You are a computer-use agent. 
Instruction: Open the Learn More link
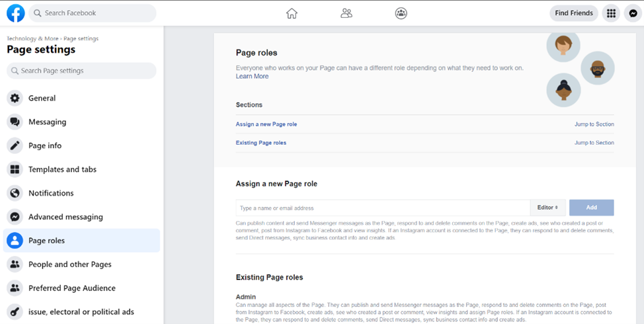252,77
